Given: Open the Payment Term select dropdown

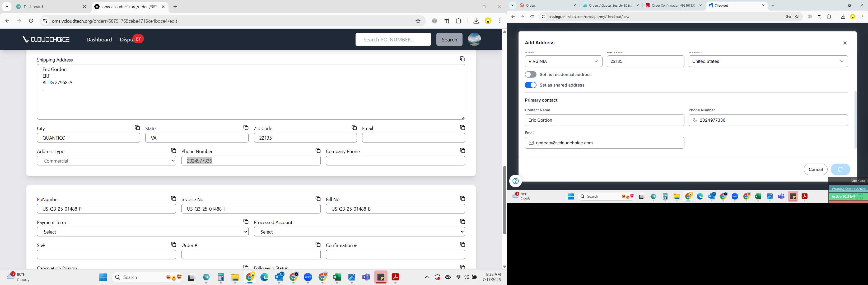Looking at the screenshot, I should pos(143,232).
